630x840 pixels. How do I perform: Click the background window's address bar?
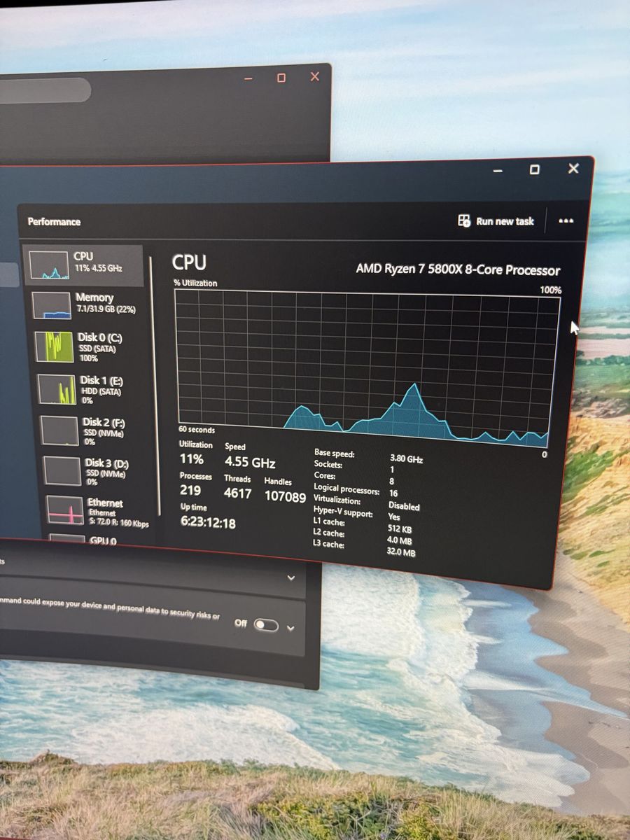(45, 91)
